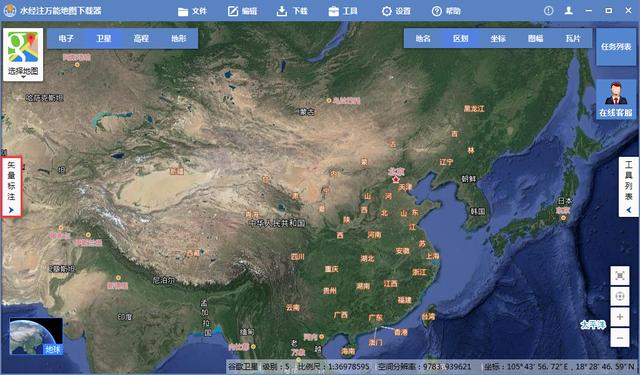This screenshot has width=640, height=375.
Task: Switch to 卫星 satellite map tab
Action: [x=104, y=38]
